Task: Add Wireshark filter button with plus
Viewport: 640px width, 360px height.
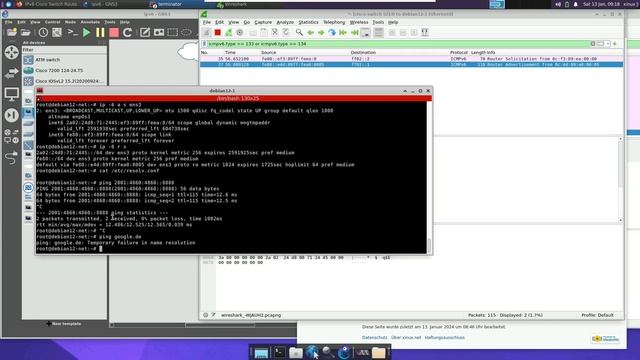Action: (x=615, y=44)
